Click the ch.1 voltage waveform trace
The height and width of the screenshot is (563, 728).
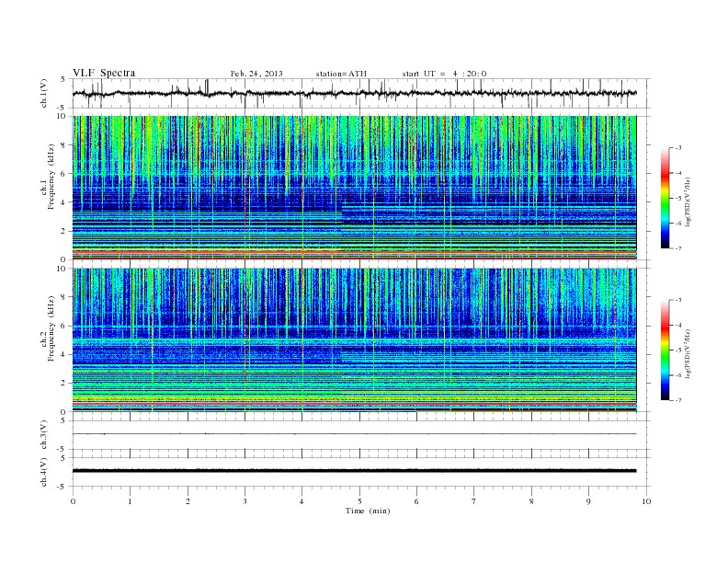coord(354,93)
